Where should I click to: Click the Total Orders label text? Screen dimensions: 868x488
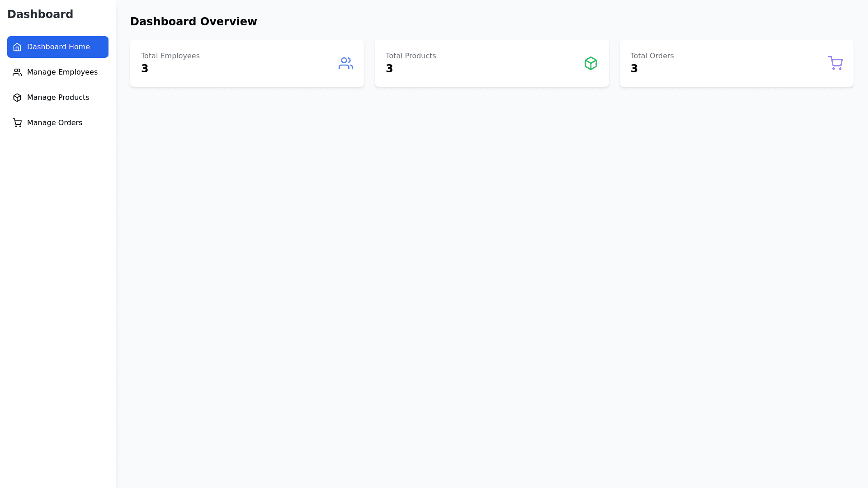point(652,56)
